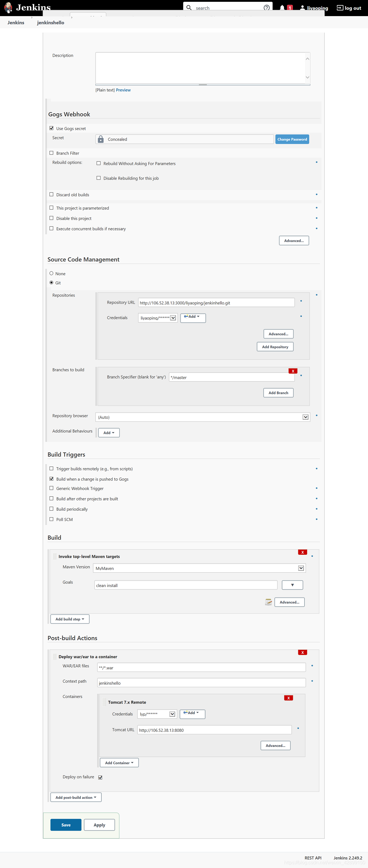This screenshot has height=868, width=368.
Task: Open Repository browser (Auto) dropdown
Action: (202, 417)
